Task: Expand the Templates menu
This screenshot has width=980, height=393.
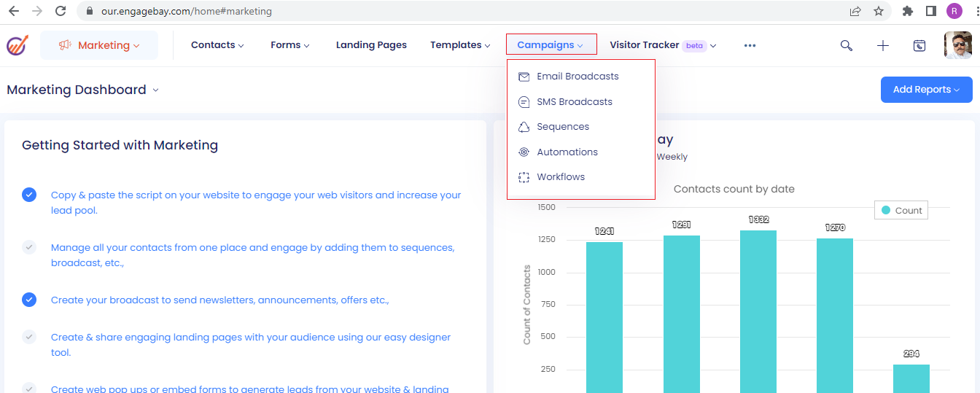Action: coord(460,45)
